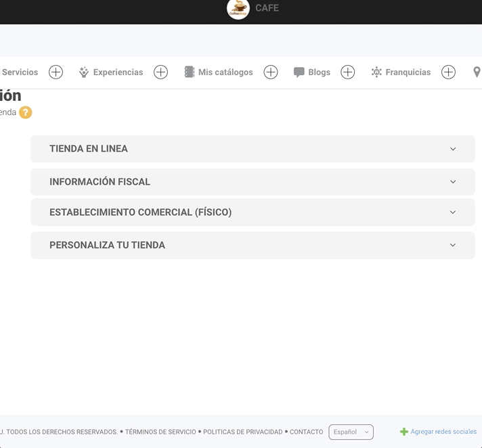This screenshot has width=482, height=448.
Task: Open the Políticas de Privacidad link
Action: point(242,432)
